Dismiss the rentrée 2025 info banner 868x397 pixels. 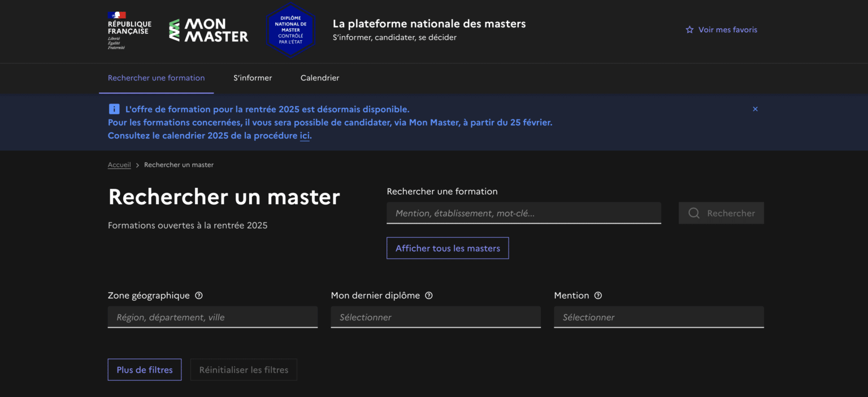[755, 109]
